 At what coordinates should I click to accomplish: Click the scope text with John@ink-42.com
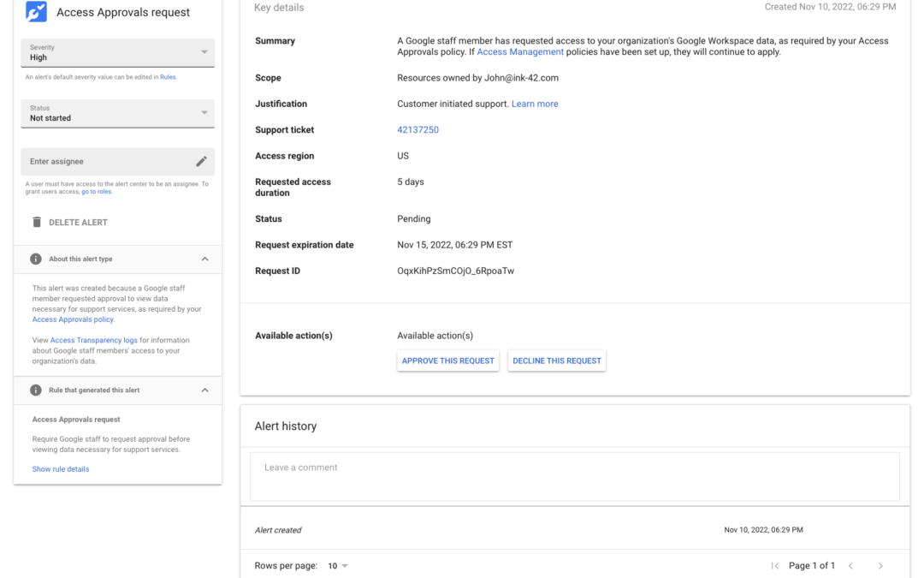(478, 78)
